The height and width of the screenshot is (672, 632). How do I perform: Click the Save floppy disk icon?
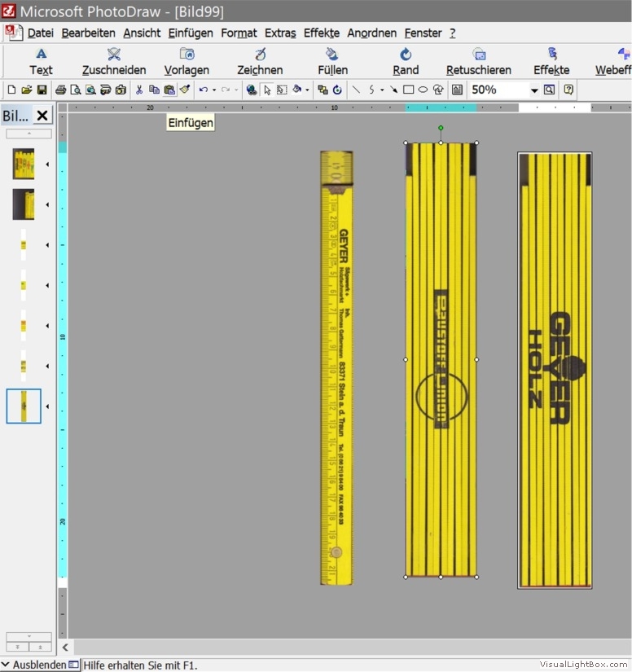tap(42, 90)
